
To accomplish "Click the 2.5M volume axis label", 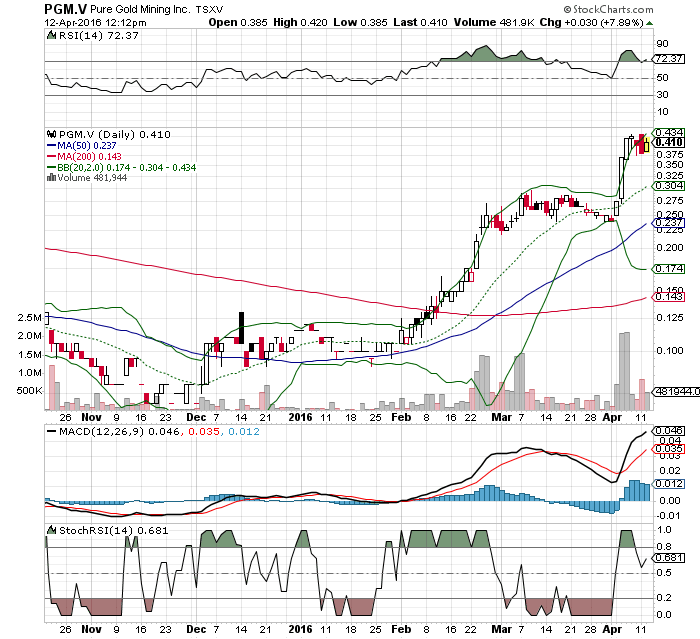I will click(29, 318).
